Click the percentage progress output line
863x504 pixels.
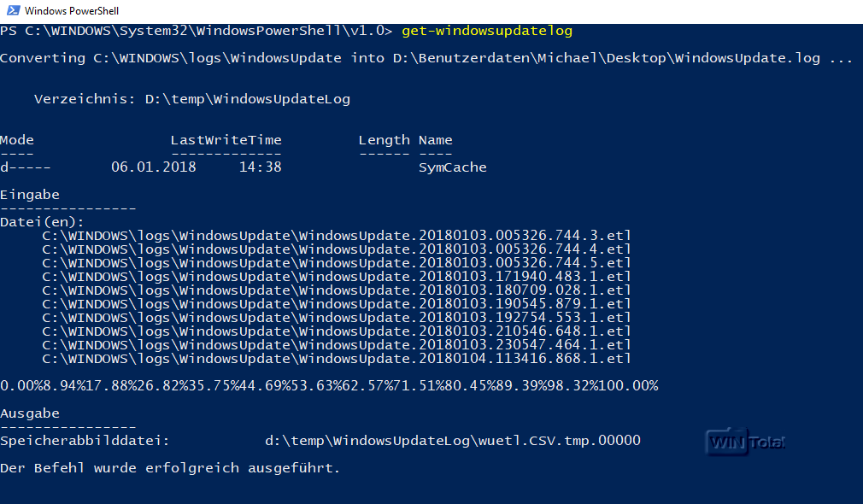point(329,386)
